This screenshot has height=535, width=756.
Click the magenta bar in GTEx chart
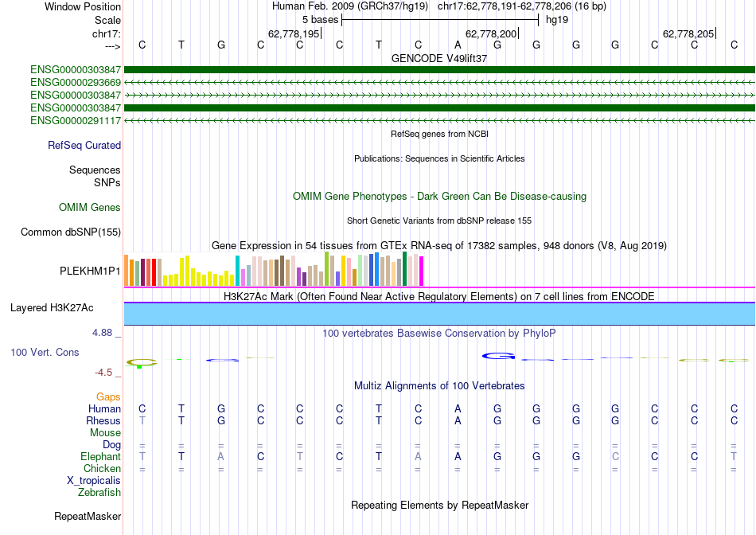422,271
